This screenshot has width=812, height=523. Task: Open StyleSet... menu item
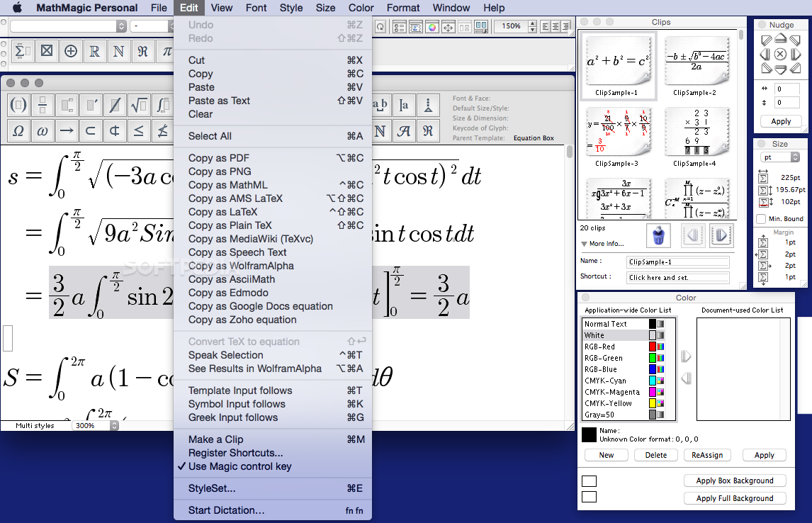pyautogui.click(x=273, y=489)
